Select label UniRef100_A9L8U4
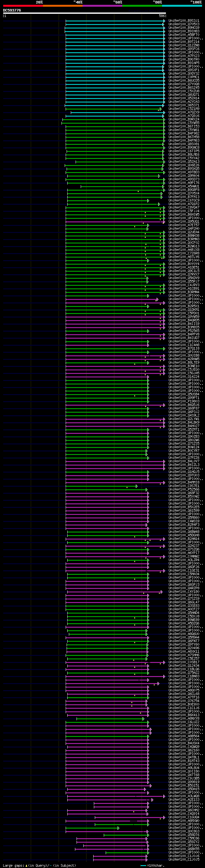The width and height of the screenshot is (205, 868). click(184, 768)
